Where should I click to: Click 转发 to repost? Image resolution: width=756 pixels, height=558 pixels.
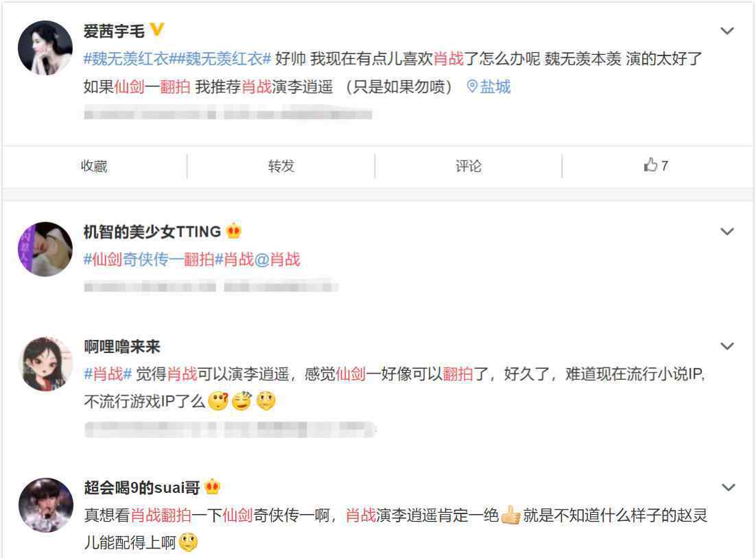pyautogui.click(x=281, y=166)
